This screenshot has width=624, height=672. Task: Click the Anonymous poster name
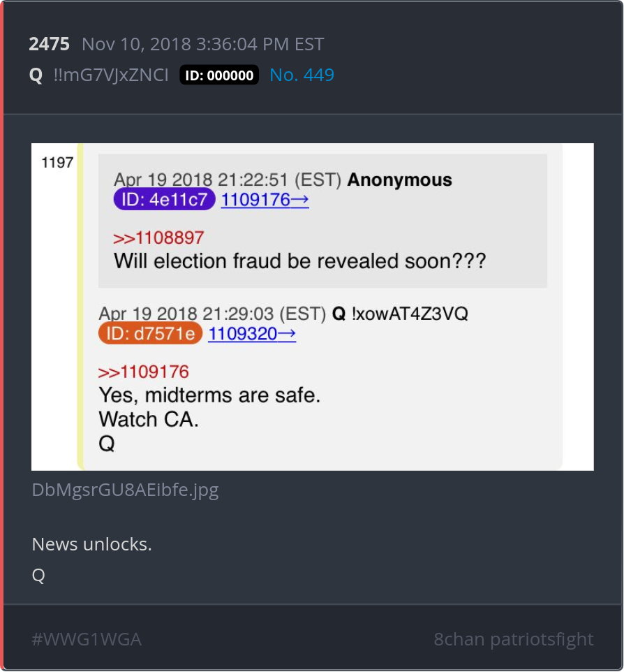399,180
